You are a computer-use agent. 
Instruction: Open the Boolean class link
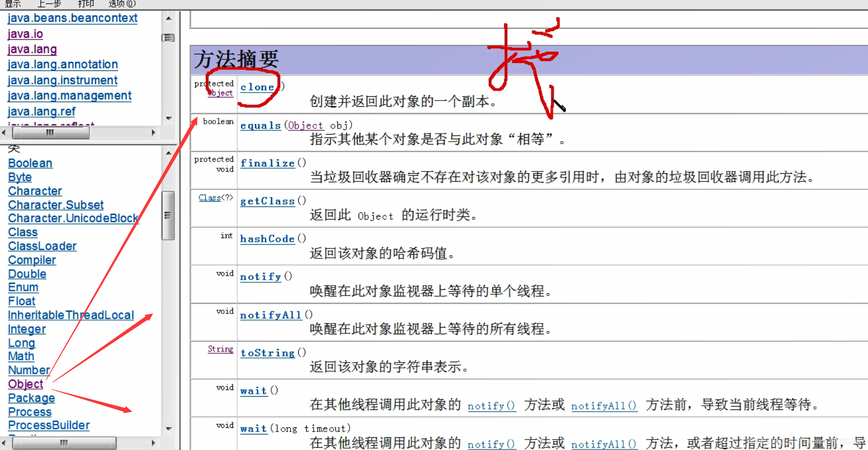coord(30,163)
